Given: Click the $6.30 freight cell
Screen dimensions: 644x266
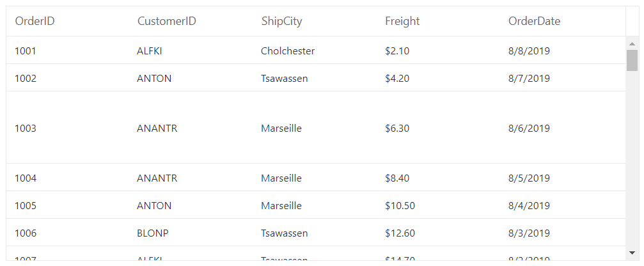Looking at the screenshot, I should 439,128.
